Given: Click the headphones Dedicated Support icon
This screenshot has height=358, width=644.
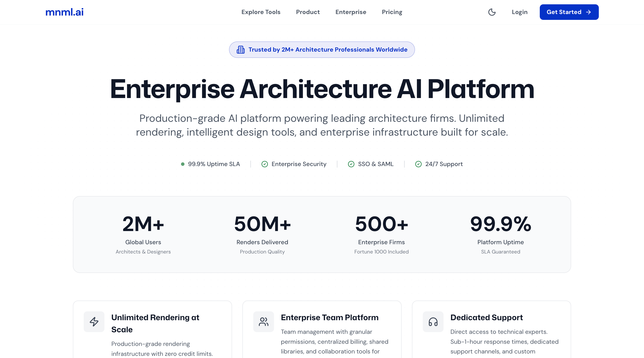Looking at the screenshot, I should [433, 322].
